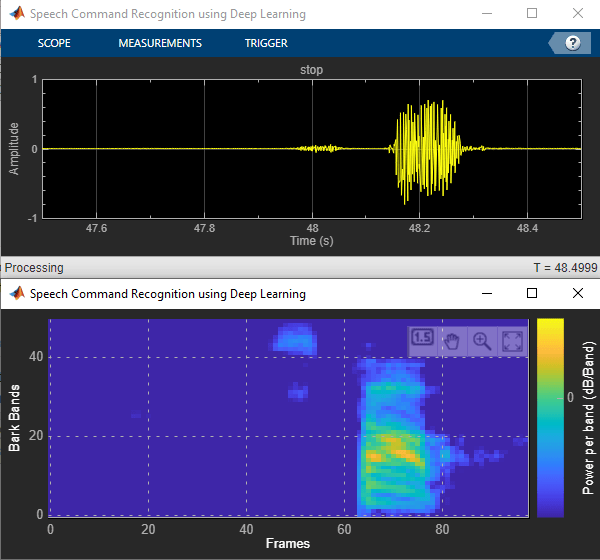Minimize the spectrogram figure window
Image resolution: width=600 pixels, height=560 pixels.
487,294
